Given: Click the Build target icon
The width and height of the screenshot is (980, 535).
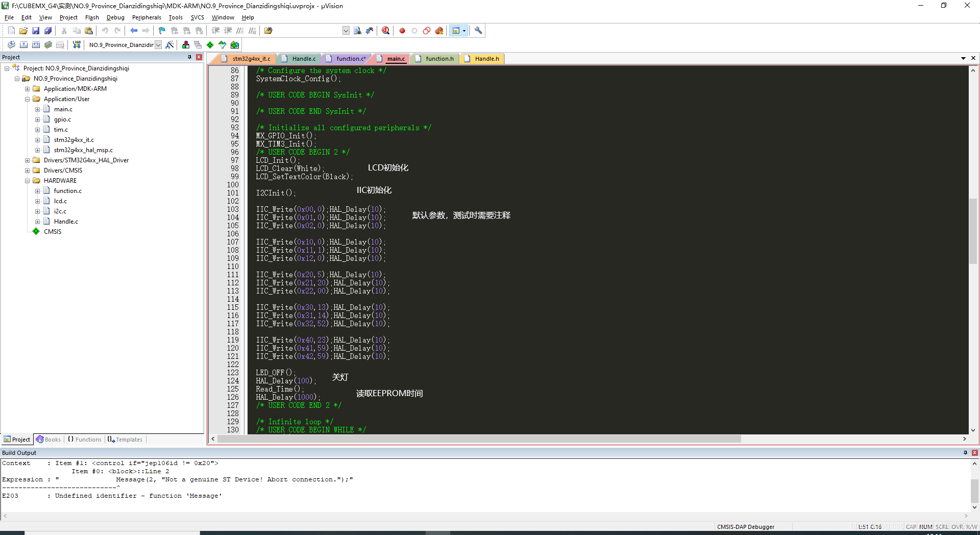Looking at the screenshot, I should [x=23, y=45].
